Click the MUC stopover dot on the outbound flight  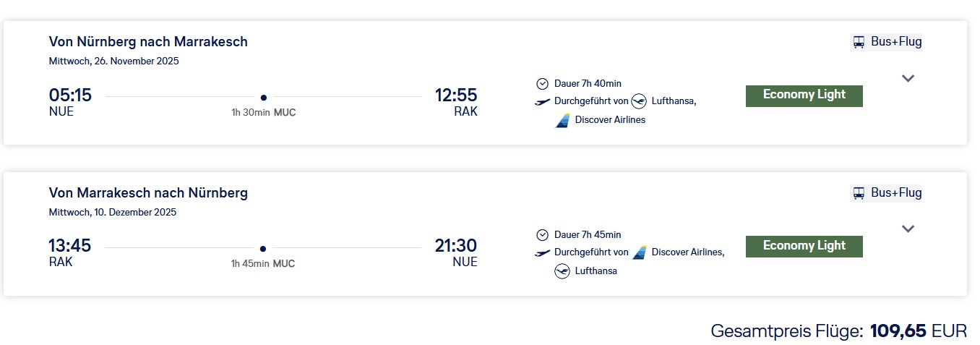point(264,97)
